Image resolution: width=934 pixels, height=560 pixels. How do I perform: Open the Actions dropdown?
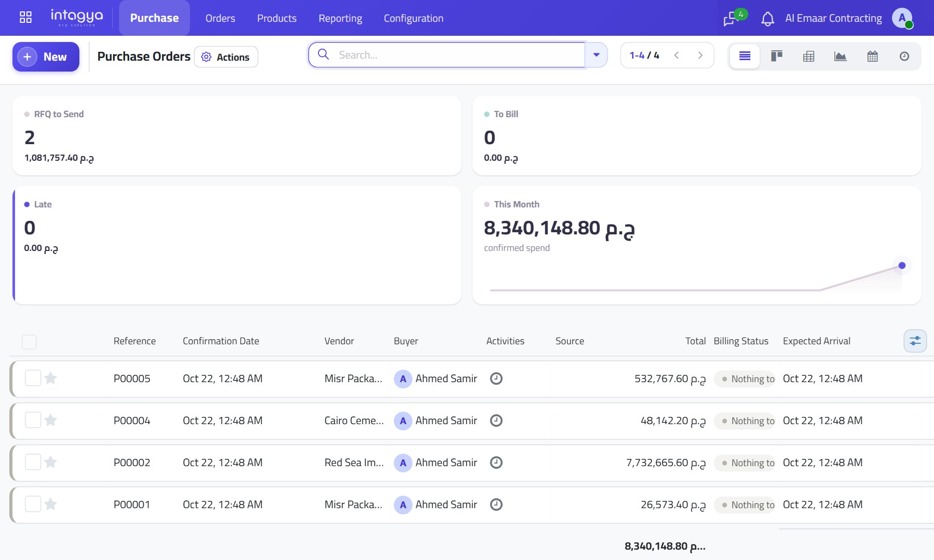[226, 57]
